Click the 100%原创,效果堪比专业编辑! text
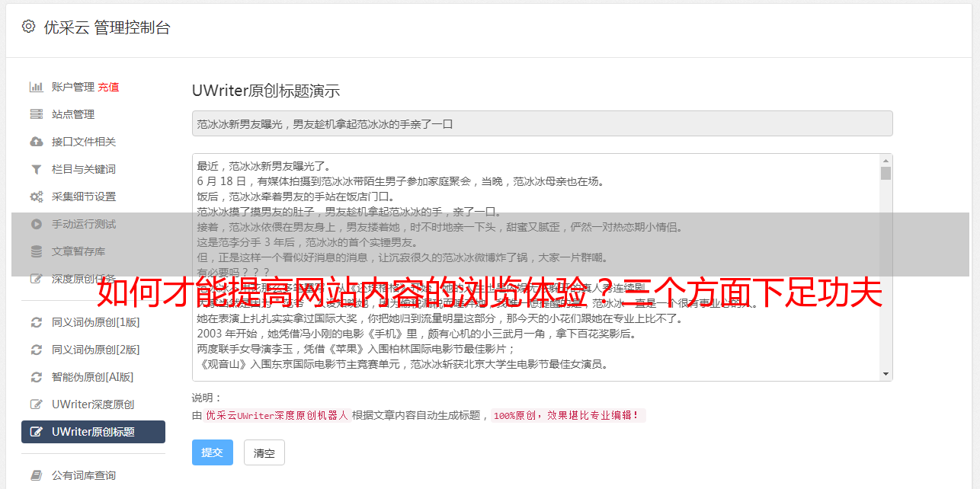The width and height of the screenshot is (980, 489). [x=568, y=416]
